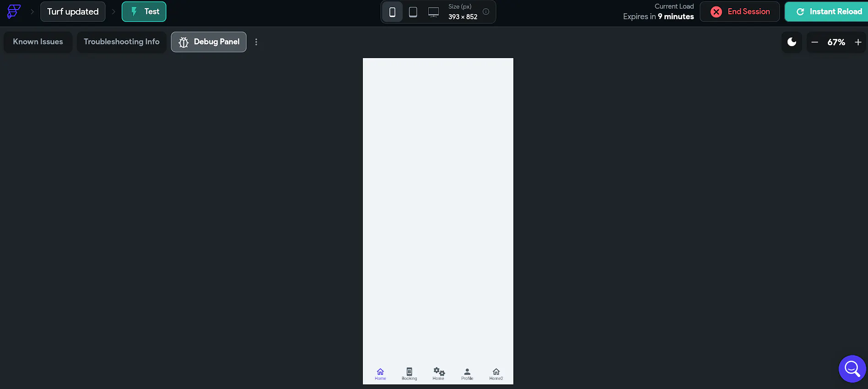This screenshot has width=868, height=389.
Task: Open the FlutterFlow logo home
Action: point(14,11)
